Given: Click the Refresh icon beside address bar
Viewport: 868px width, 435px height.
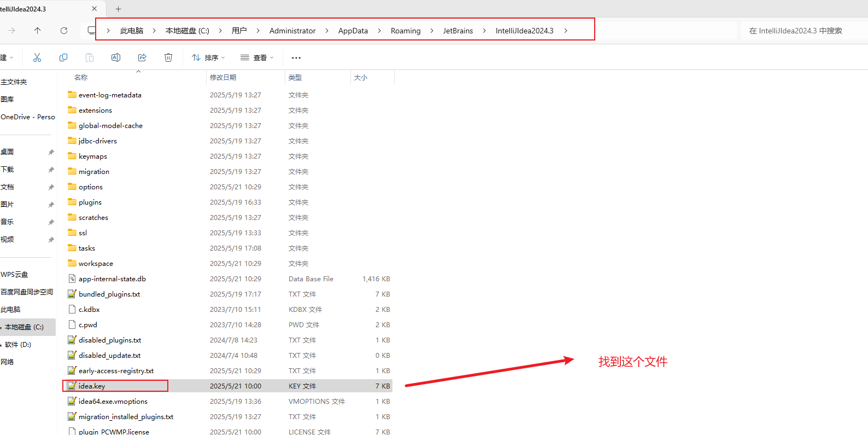Looking at the screenshot, I should point(64,31).
